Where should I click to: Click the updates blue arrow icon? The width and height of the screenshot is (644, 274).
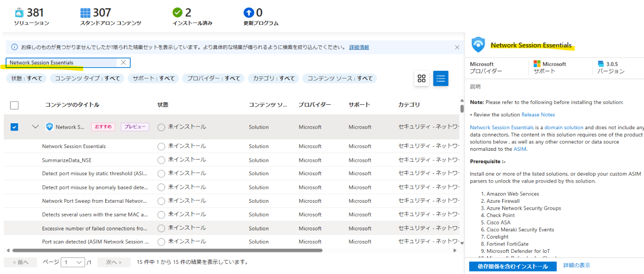pyautogui.click(x=249, y=12)
